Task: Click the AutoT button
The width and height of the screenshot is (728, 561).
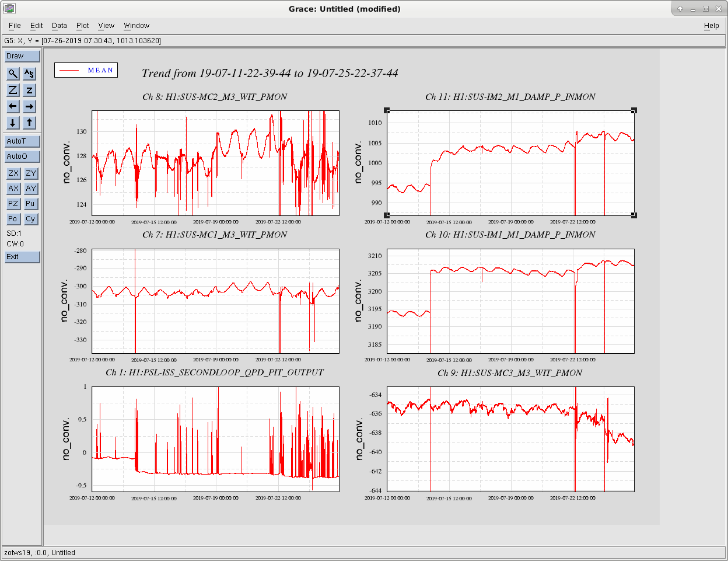Action: 22,141
